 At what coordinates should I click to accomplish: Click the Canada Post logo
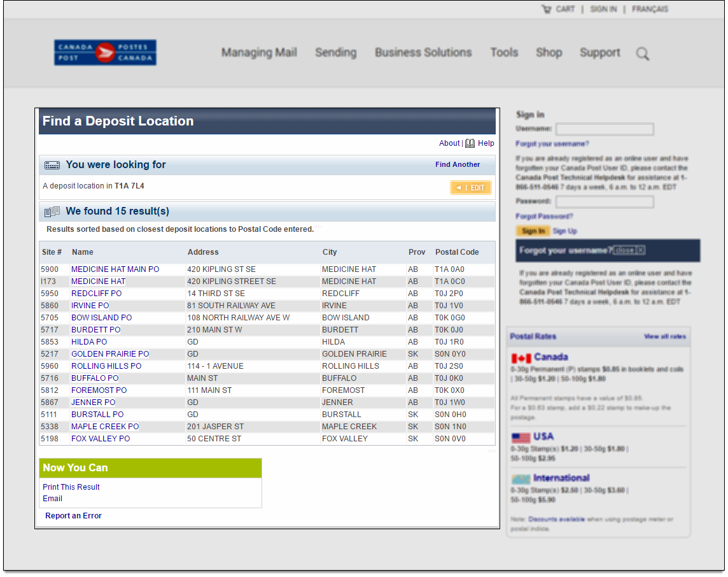(x=105, y=52)
